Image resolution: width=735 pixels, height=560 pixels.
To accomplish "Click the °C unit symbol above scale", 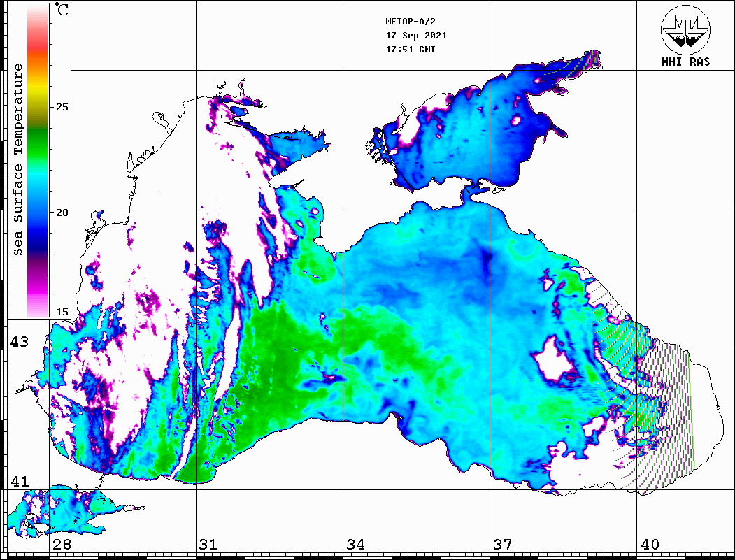I will tap(62, 10).
